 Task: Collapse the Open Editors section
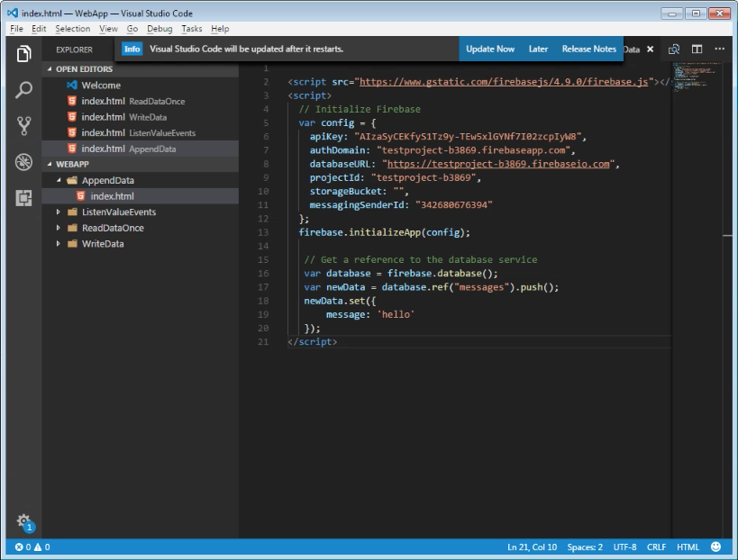tap(50, 68)
